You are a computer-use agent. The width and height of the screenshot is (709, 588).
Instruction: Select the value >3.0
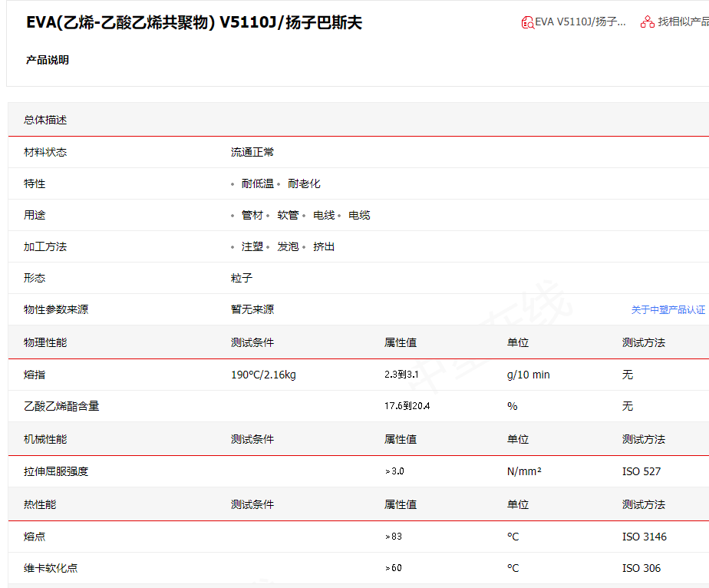coord(394,471)
